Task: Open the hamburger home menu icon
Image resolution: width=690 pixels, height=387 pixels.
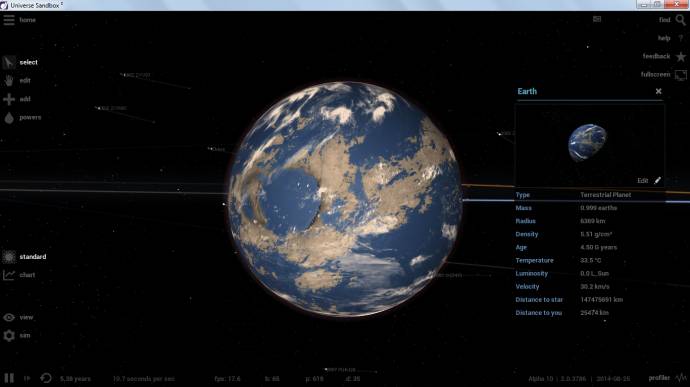Action: [9, 20]
